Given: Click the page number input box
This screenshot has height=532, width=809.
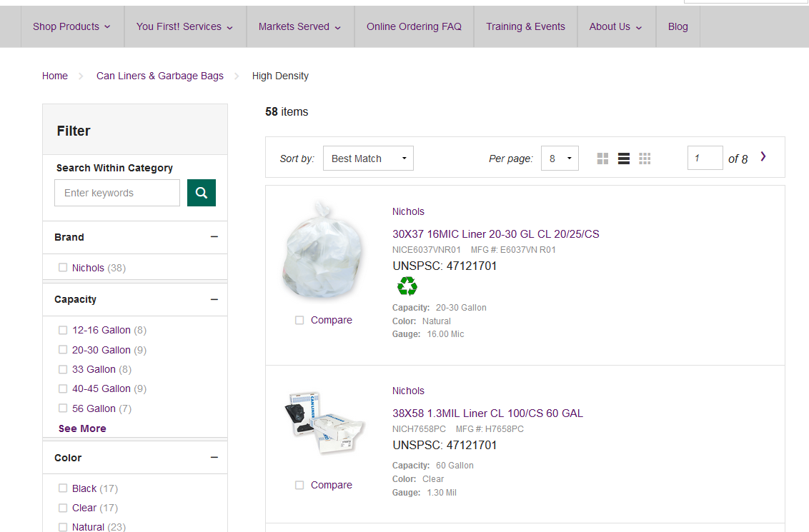Looking at the screenshot, I should [x=705, y=158].
